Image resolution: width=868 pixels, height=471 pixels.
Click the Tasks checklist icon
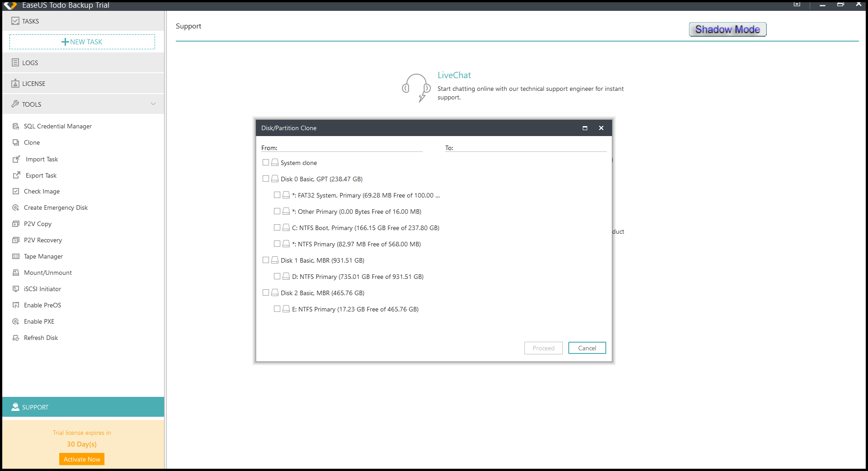pyautogui.click(x=15, y=21)
